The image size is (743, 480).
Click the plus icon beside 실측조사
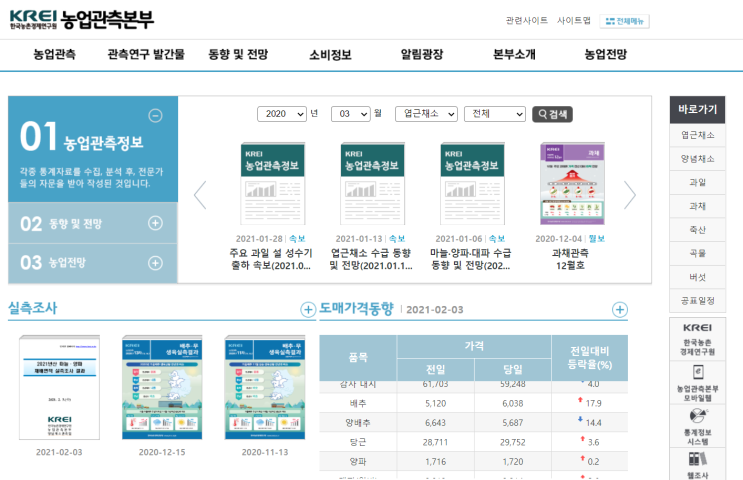pos(308,309)
